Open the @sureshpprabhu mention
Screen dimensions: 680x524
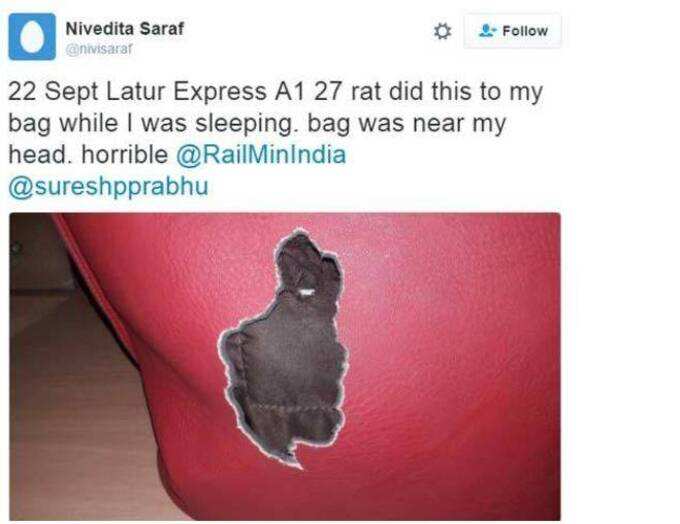[108, 187]
